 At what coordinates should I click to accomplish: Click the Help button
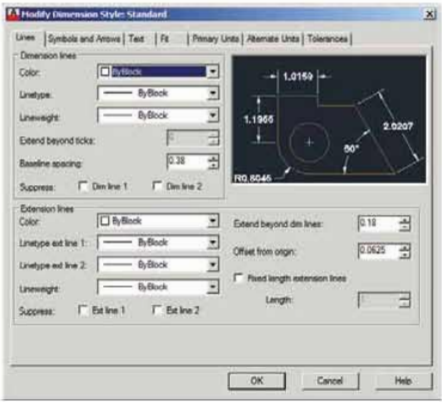click(403, 381)
